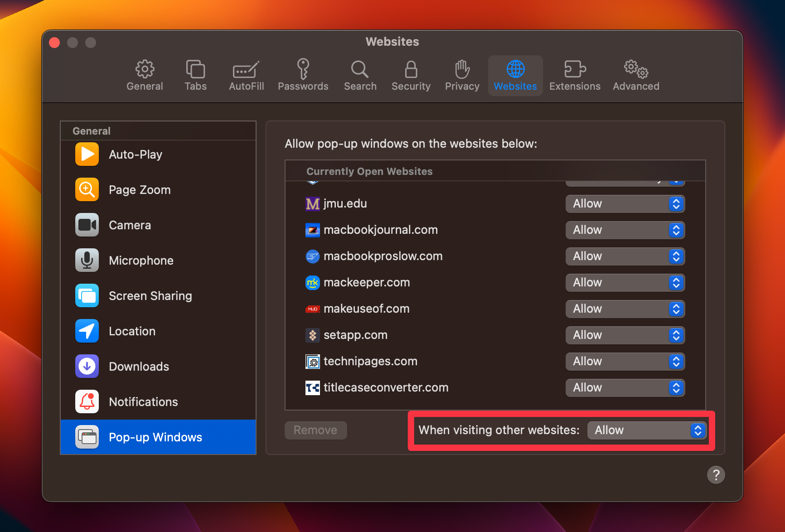785x532 pixels.
Task: Open the help question mark button
Action: point(716,475)
